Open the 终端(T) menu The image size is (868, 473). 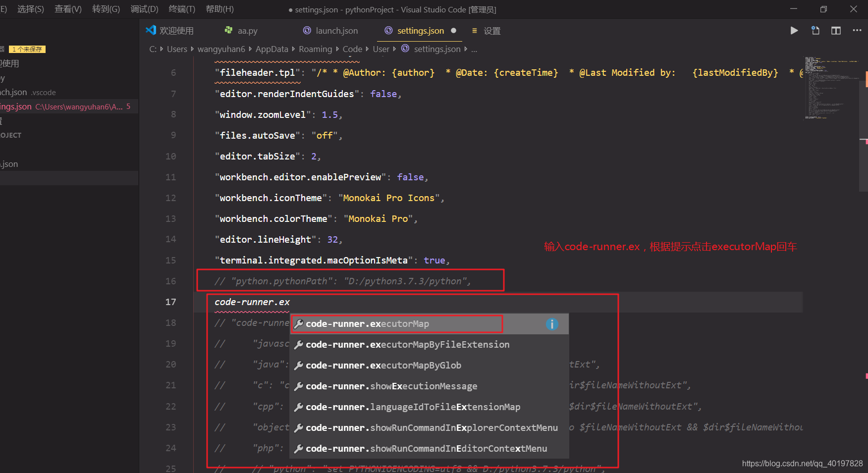tap(182, 9)
